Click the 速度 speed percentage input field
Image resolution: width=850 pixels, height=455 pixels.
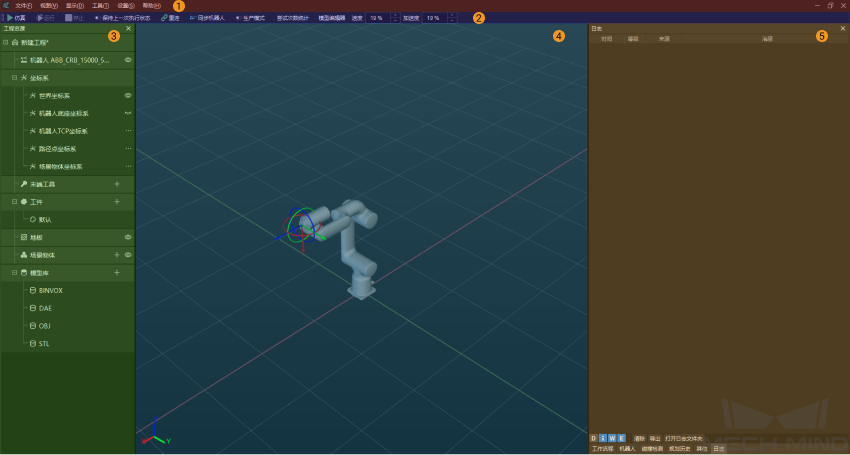(378, 18)
